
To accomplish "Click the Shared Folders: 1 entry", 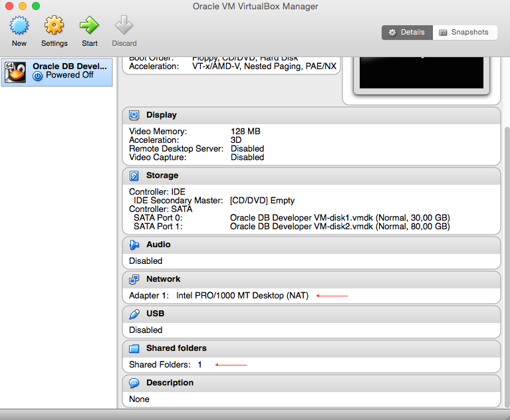I will click(x=165, y=365).
